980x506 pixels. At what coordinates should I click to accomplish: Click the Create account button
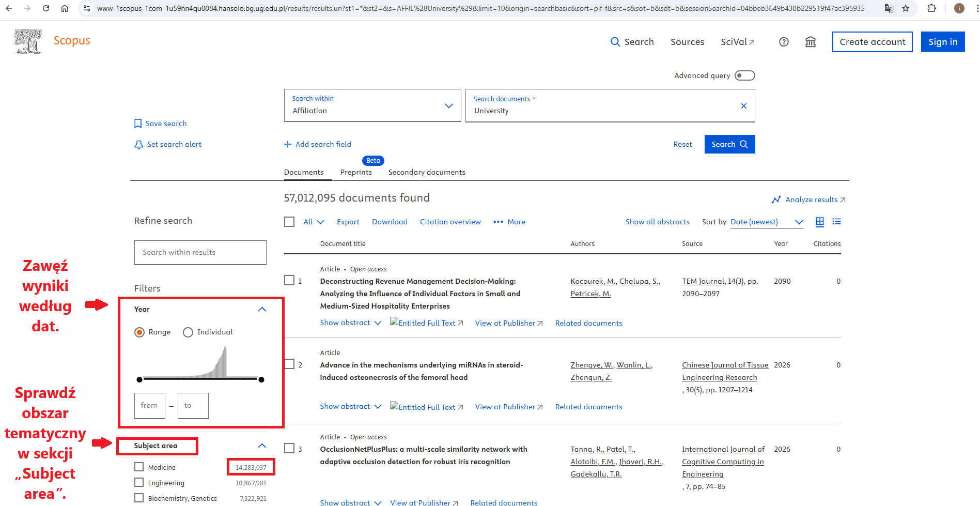(872, 42)
